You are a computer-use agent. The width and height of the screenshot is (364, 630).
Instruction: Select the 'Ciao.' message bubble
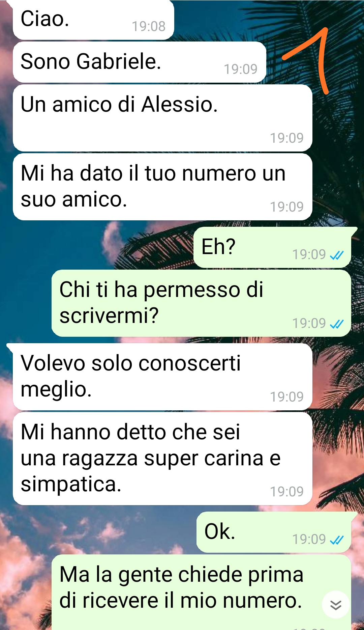click(x=93, y=20)
